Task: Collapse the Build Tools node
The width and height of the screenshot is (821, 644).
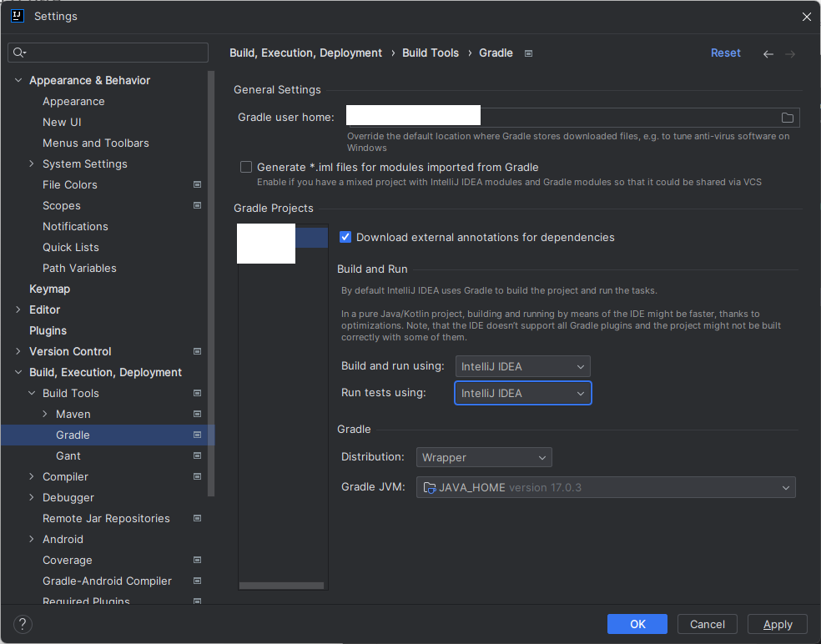Action: [32, 393]
